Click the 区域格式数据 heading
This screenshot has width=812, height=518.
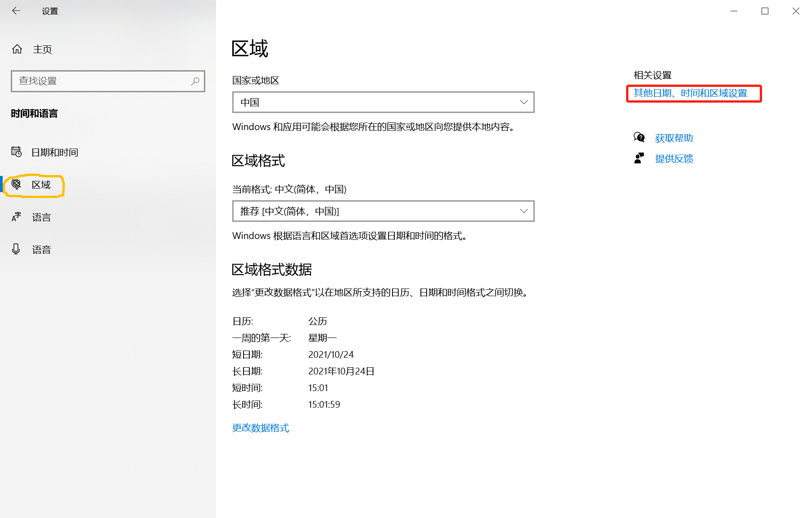tap(272, 270)
